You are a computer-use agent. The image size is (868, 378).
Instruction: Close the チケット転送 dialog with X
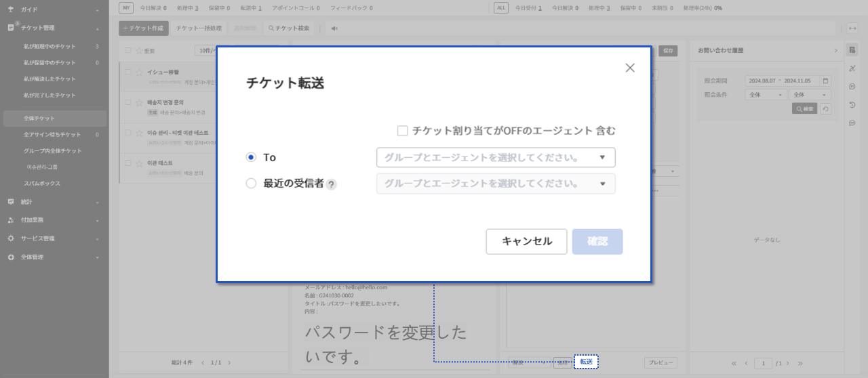tap(630, 68)
